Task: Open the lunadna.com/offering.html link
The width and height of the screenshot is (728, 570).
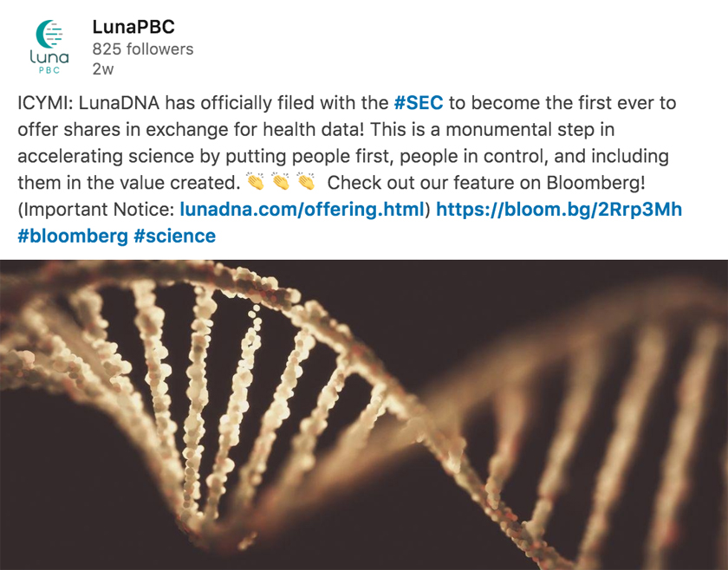Action: 302,210
